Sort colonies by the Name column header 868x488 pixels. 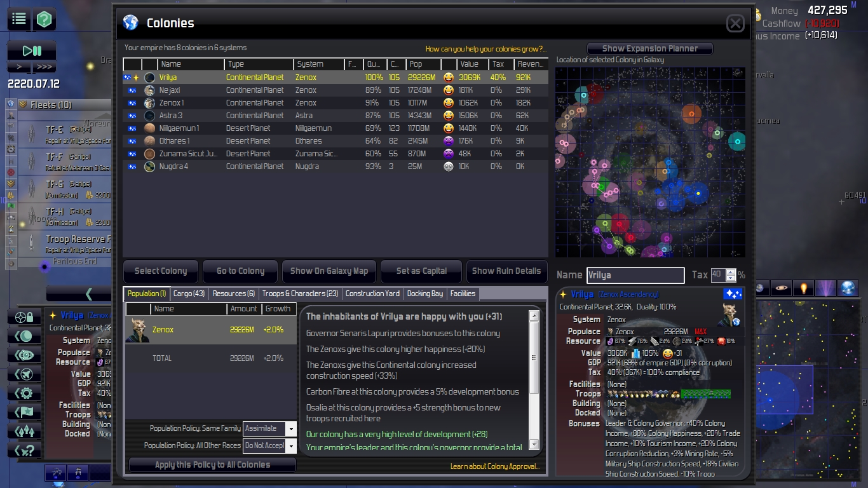(x=191, y=64)
